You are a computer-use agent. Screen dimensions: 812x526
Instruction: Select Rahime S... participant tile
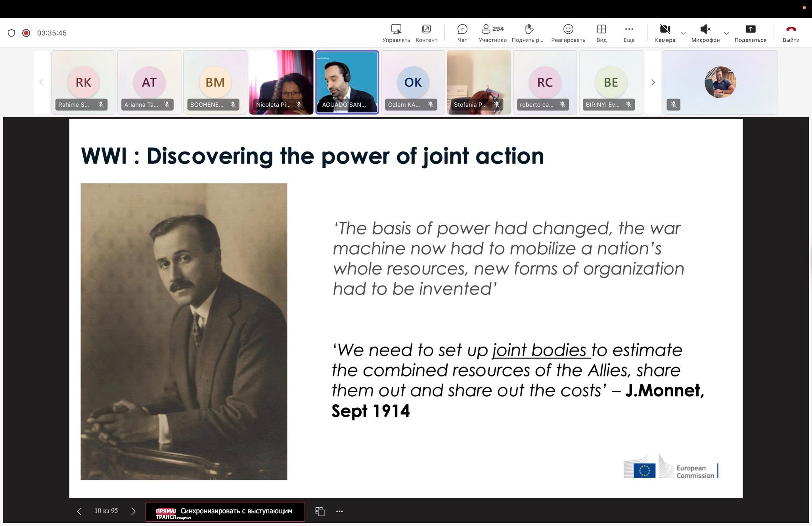pyautogui.click(x=83, y=82)
